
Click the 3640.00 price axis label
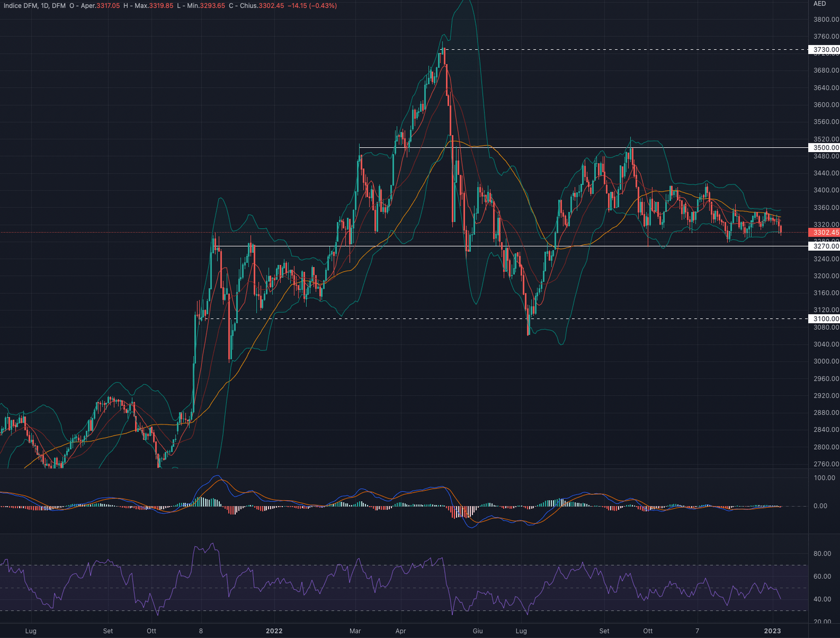coord(826,88)
